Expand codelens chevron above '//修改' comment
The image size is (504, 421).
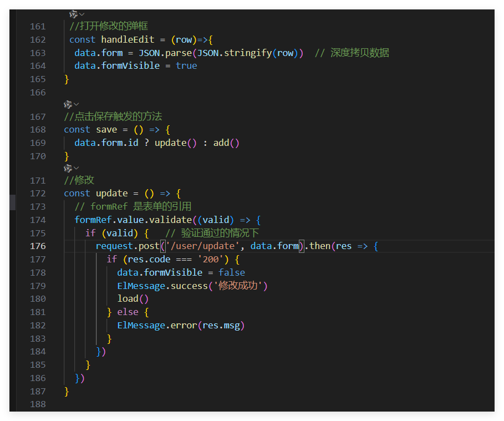click(x=76, y=168)
